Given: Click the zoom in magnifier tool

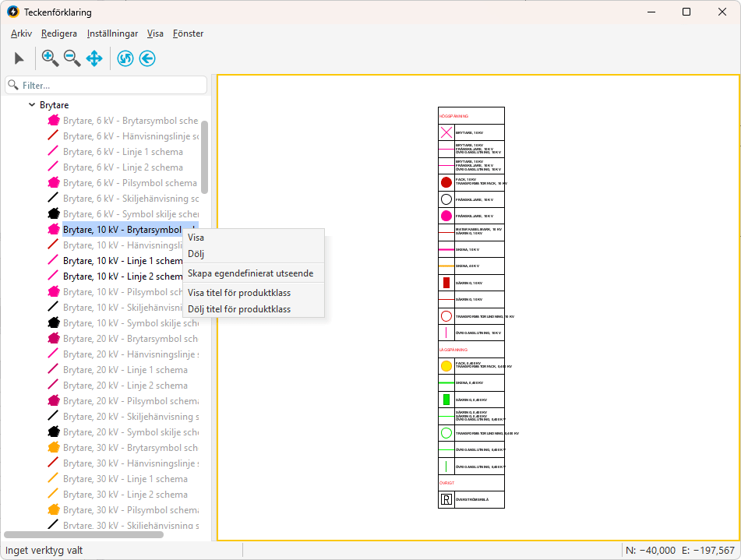Looking at the screenshot, I should coord(50,58).
